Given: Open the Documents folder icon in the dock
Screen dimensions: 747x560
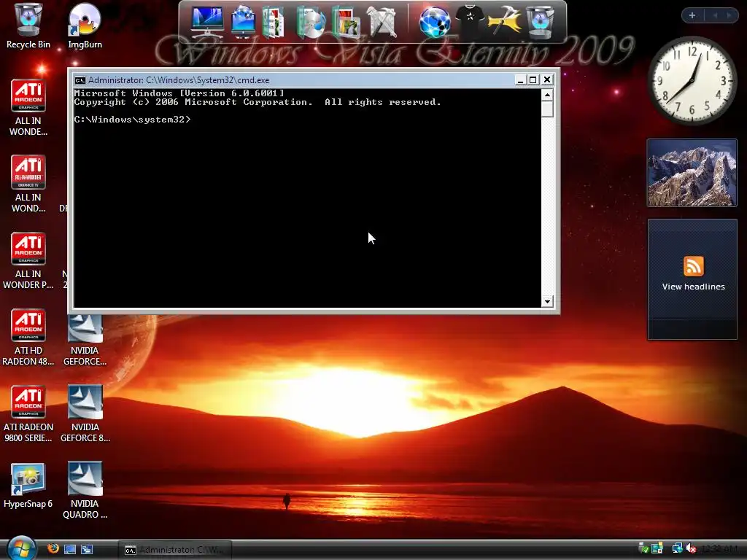Looking at the screenshot, I should tap(273, 21).
